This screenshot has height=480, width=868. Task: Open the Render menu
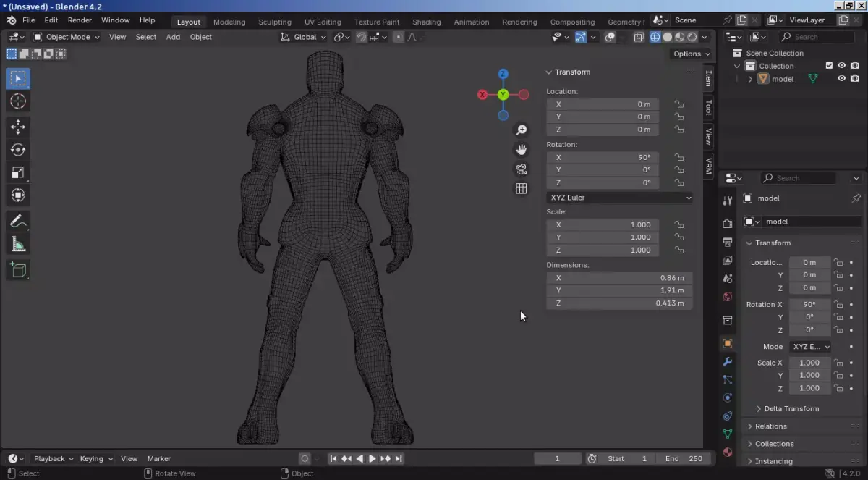[x=80, y=20]
